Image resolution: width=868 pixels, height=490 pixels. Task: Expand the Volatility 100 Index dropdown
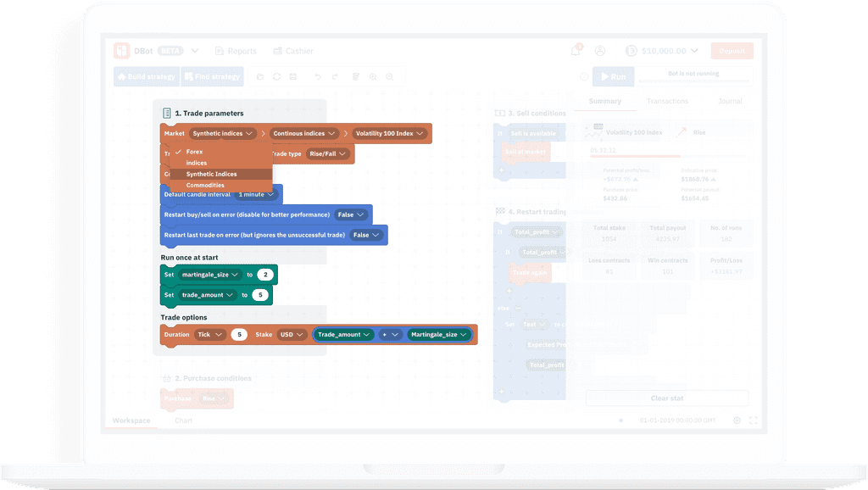click(x=389, y=133)
